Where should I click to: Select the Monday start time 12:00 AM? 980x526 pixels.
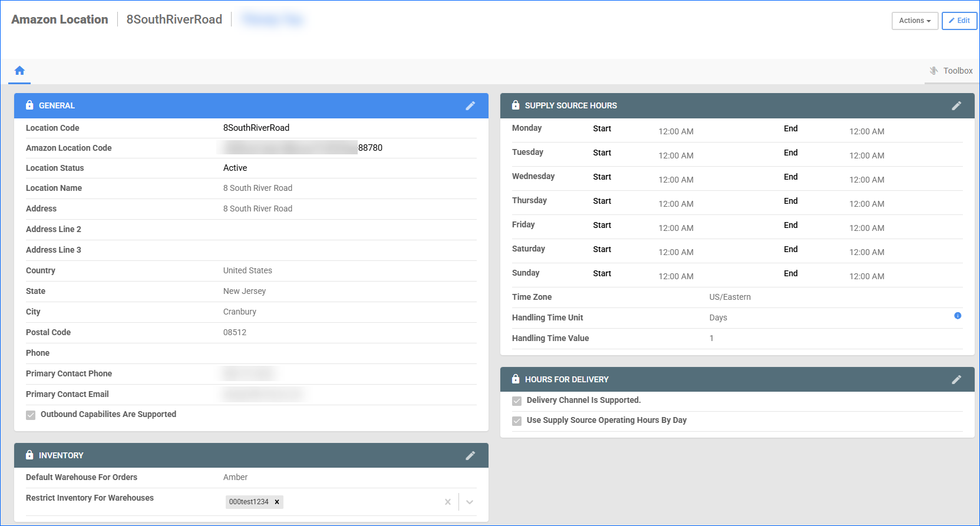coord(676,131)
